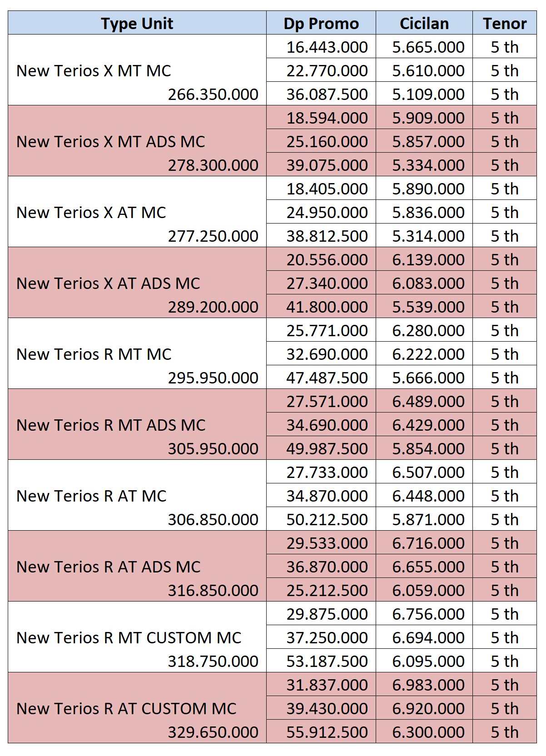Select the New Terios X MT ADS MC row
The height and width of the screenshot is (756, 546).
(x=111, y=141)
